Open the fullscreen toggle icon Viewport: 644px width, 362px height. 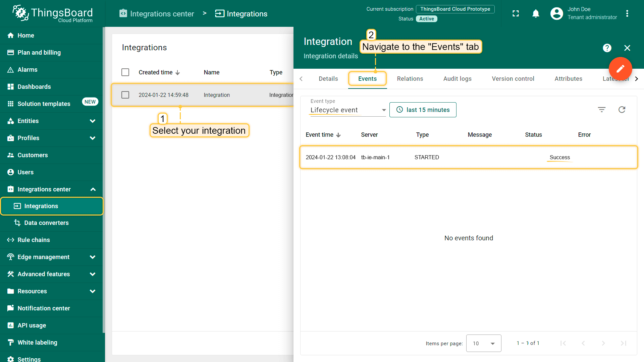click(516, 13)
